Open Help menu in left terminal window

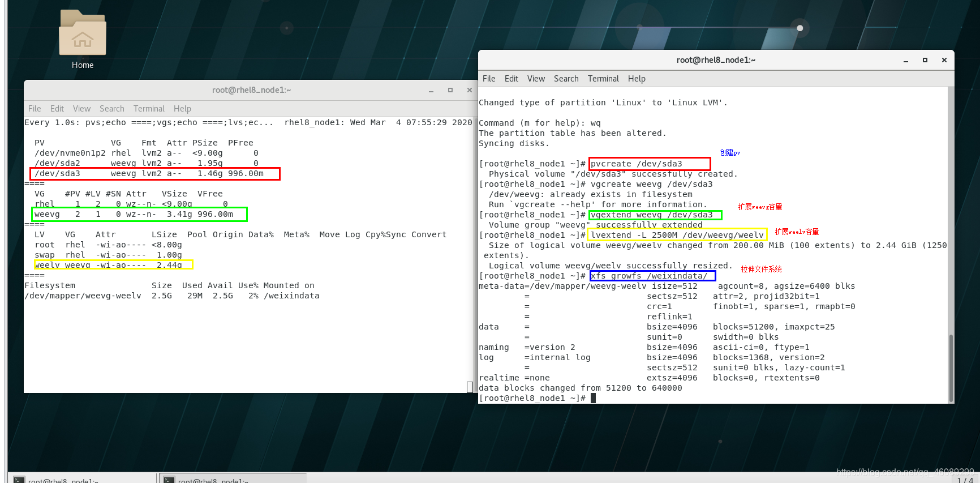click(182, 109)
